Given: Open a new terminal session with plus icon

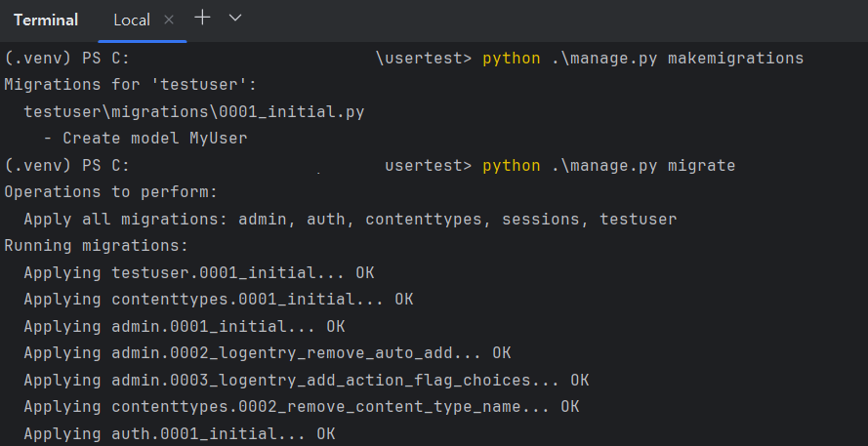Looking at the screenshot, I should pyautogui.click(x=202, y=18).
